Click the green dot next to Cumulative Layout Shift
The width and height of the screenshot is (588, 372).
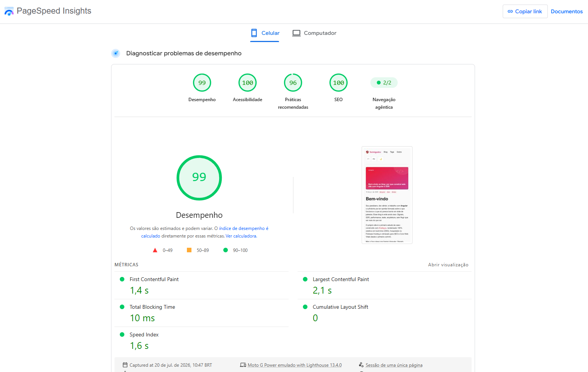pos(305,307)
